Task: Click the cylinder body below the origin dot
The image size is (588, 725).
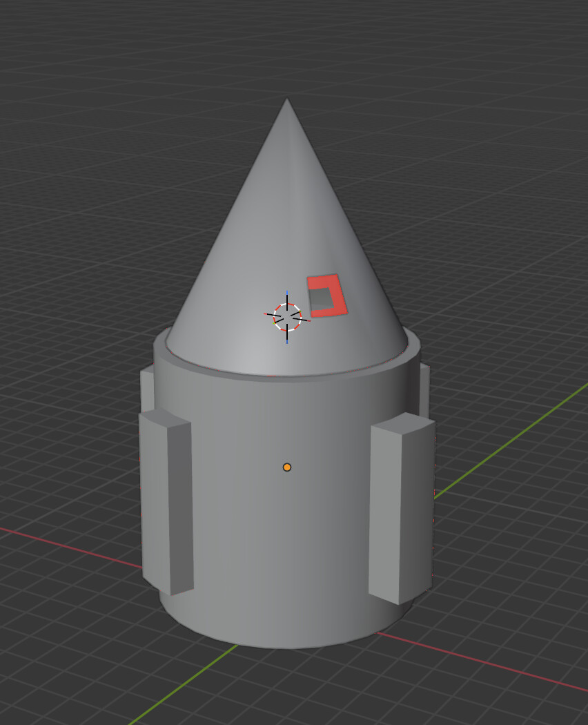Action: click(x=287, y=545)
